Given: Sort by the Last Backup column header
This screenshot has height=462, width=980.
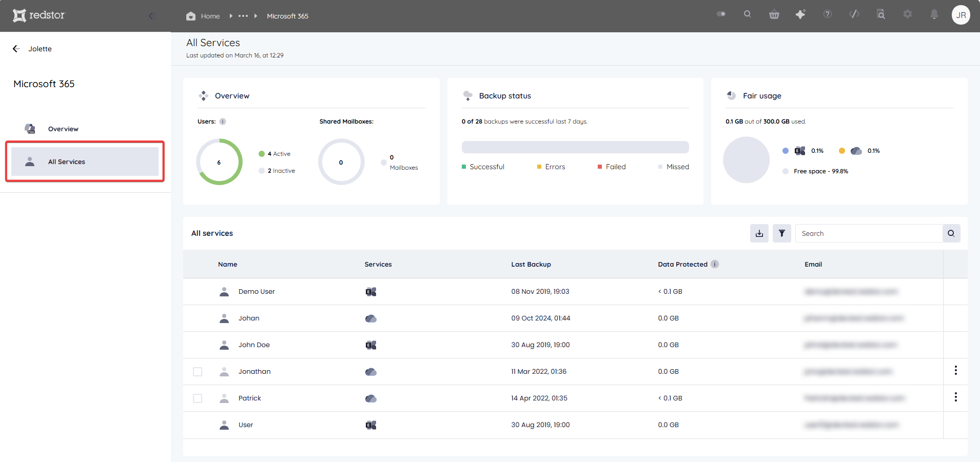Looking at the screenshot, I should (531, 265).
